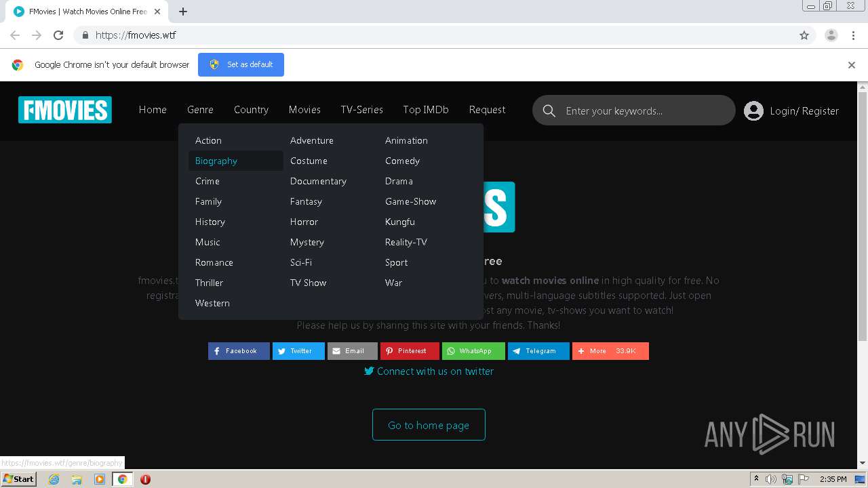Image resolution: width=868 pixels, height=488 pixels.
Task: Open the Windows Start menu
Action: click(18, 479)
